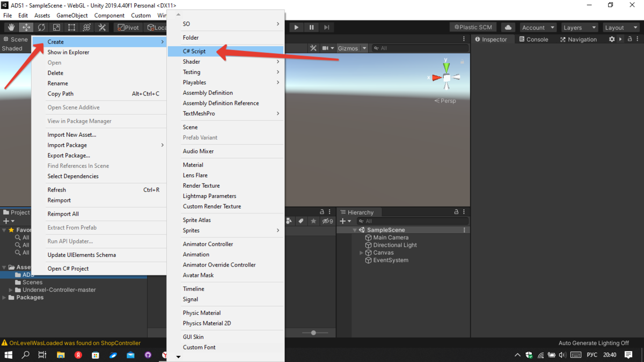644x362 pixels.
Task: Select the Move tool
Action: click(26, 27)
